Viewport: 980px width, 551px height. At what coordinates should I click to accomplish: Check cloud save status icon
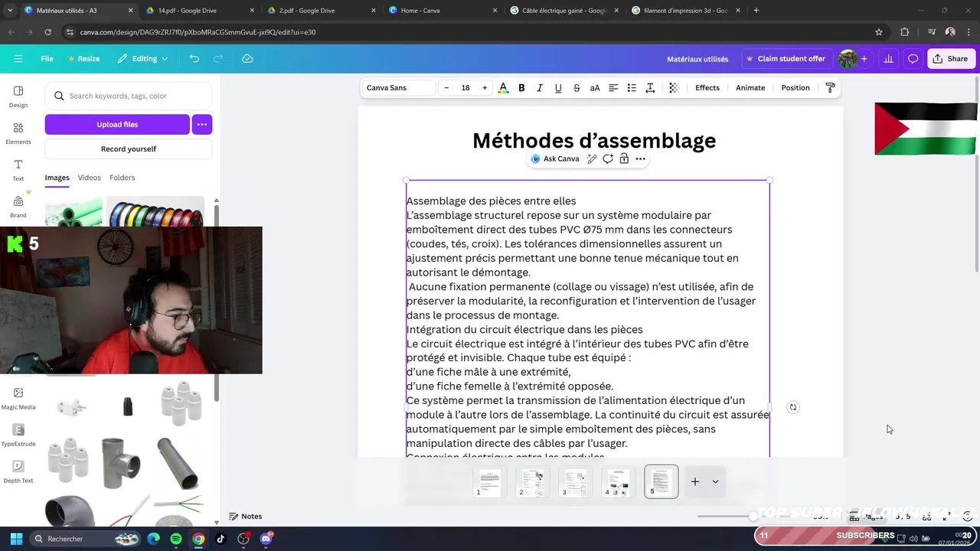[247, 59]
